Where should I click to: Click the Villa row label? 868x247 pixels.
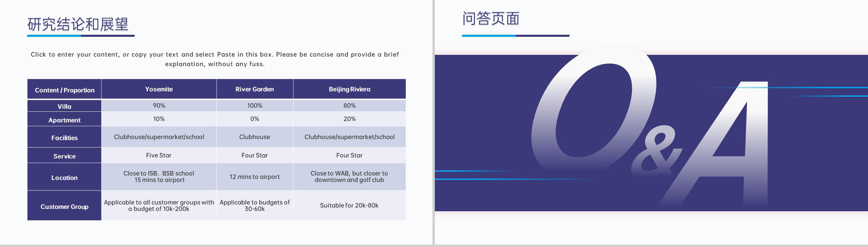click(x=65, y=106)
